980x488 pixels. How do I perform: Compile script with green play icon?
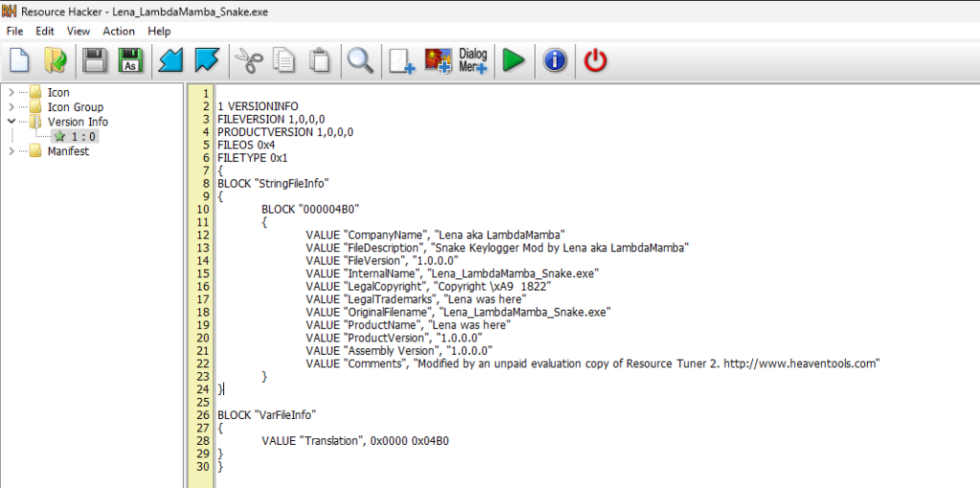coord(514,60)
